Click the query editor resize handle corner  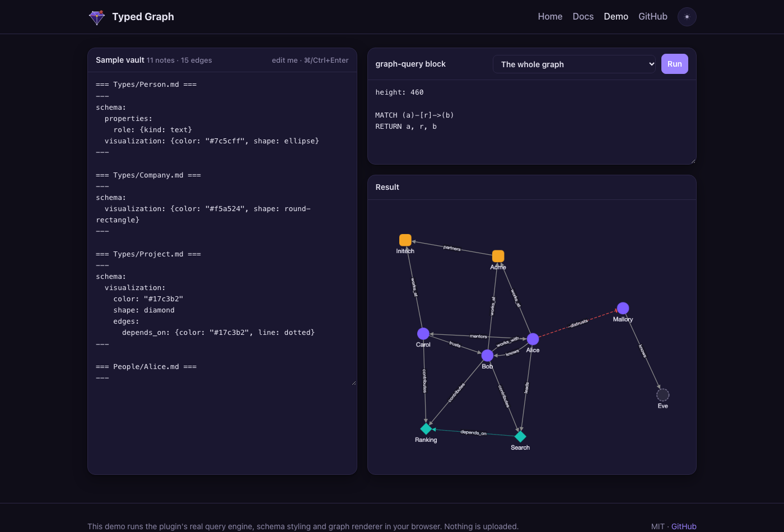coord(693,161)
